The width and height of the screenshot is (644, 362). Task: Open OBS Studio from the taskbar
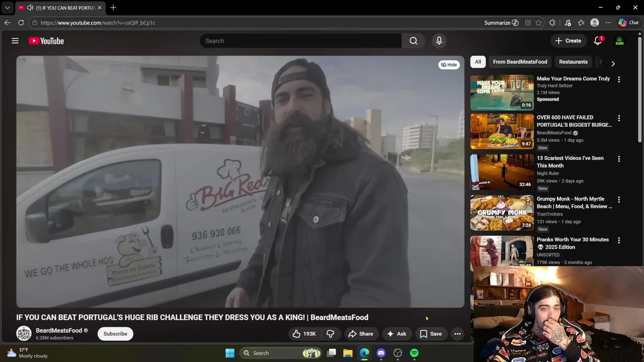click(397, 353)
